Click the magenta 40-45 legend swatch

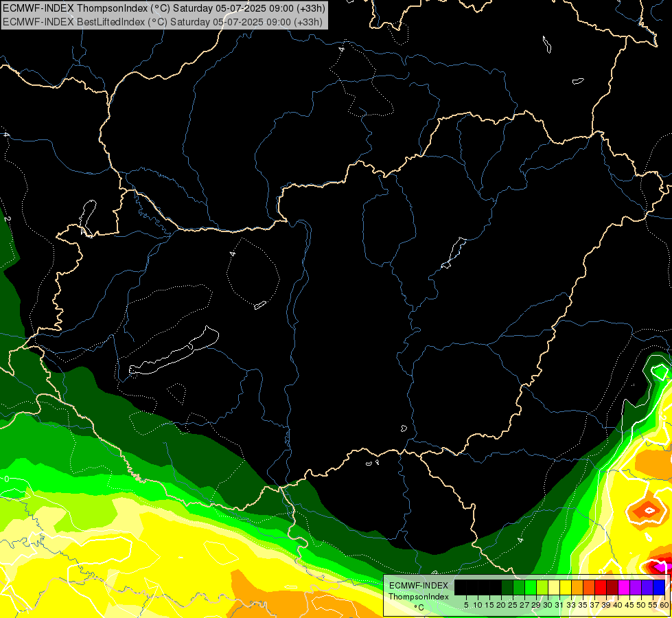pyautogui.click(x=624, y=588)
